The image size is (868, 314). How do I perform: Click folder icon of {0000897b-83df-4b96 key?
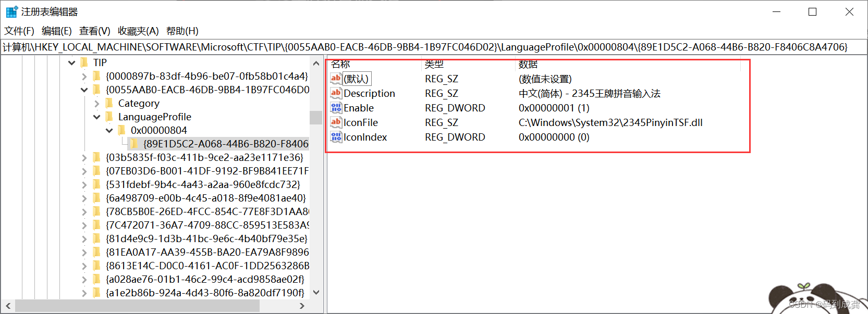97,76
